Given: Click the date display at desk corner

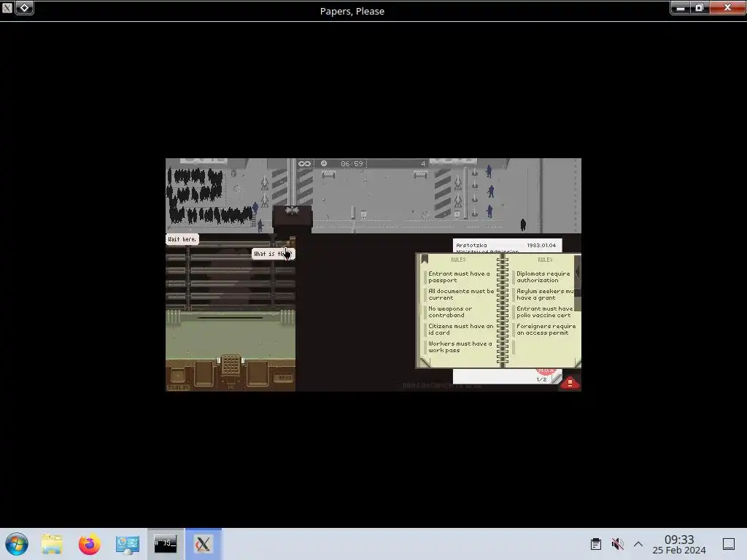Looking at the screenshot, I should click(x=178, y=388).
